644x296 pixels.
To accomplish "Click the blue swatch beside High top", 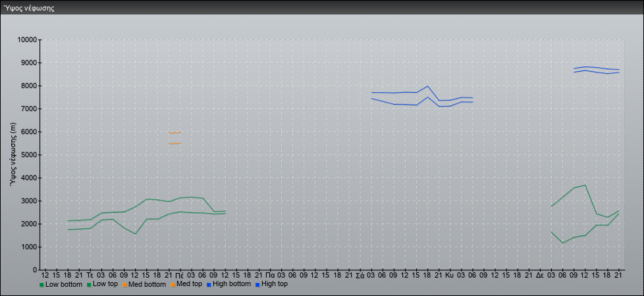I will coord(257,285).
